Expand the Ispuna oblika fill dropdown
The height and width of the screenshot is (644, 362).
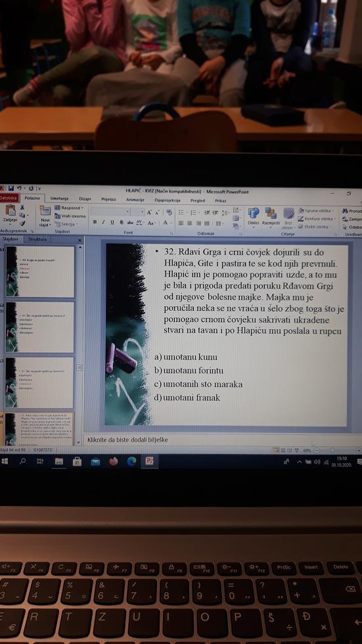pos(315,211)
